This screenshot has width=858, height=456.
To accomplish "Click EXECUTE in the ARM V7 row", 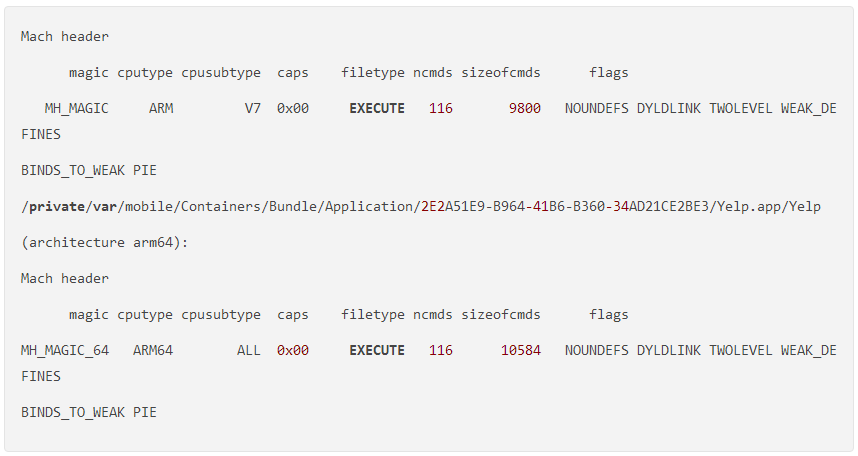I will (377, 108).
